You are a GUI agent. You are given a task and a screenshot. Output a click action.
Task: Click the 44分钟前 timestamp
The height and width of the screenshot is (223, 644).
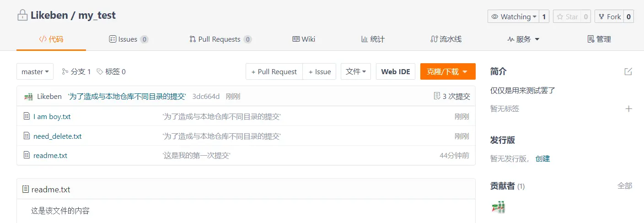pyautogui.click(x=454, y=155)
